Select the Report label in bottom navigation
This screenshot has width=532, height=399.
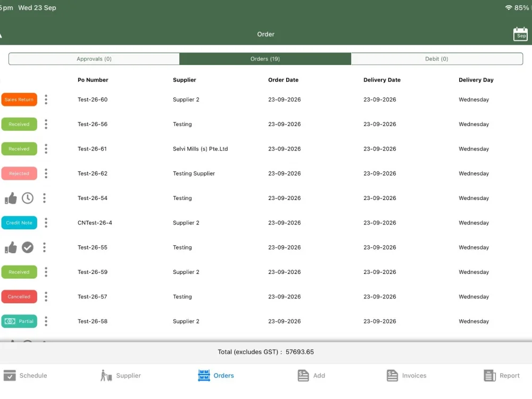[509, 376]
